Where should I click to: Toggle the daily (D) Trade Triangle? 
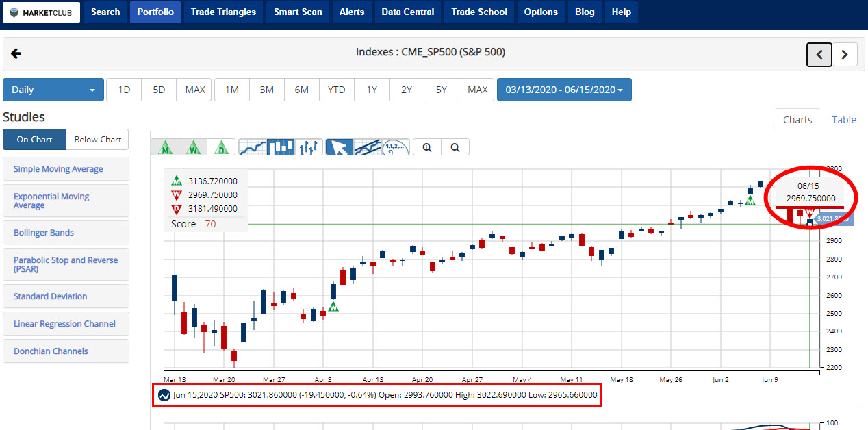(222, 147)
